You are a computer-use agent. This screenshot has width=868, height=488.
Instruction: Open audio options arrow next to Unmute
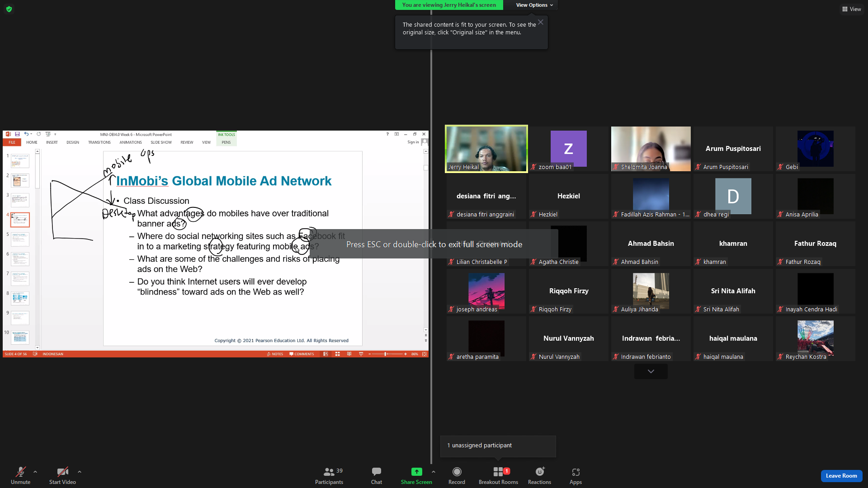point(35,472)
